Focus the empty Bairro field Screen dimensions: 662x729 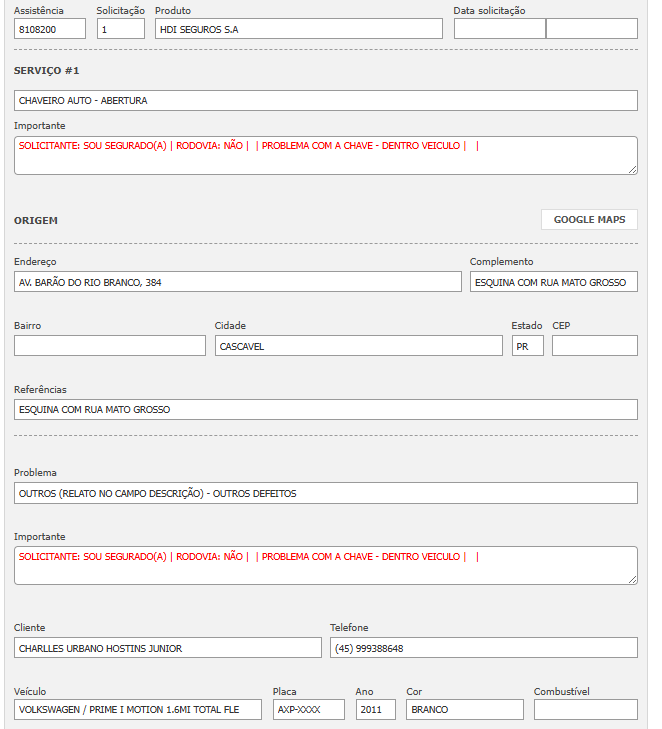110,346
